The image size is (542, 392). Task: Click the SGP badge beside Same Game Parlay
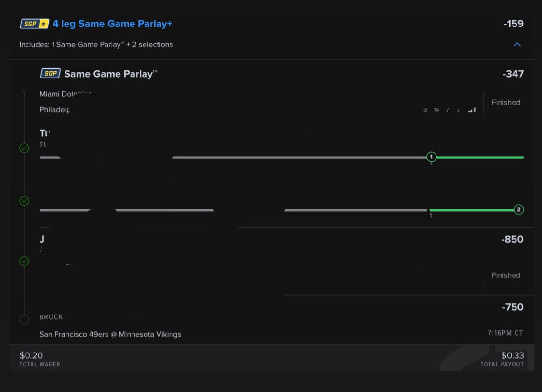click(50, 74)
